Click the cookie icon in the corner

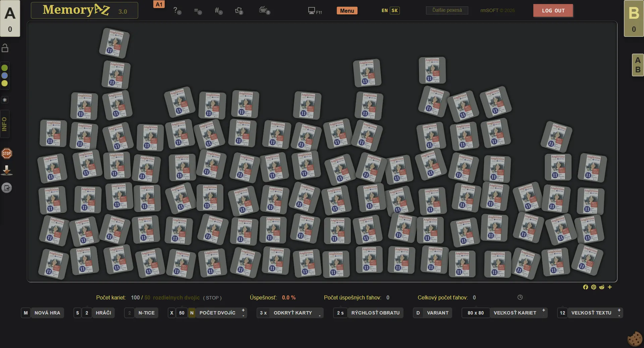click(635, 339)
